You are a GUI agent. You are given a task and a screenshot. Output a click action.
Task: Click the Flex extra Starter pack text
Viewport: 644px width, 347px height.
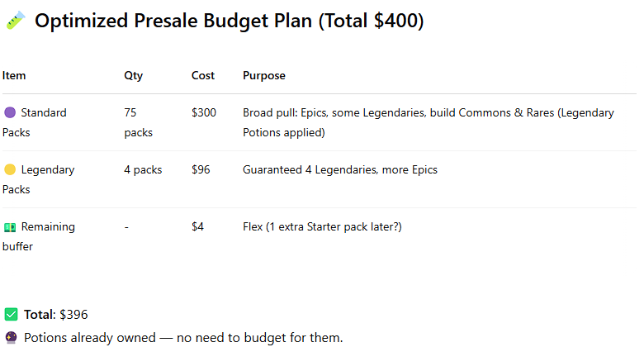coord(322,226)
